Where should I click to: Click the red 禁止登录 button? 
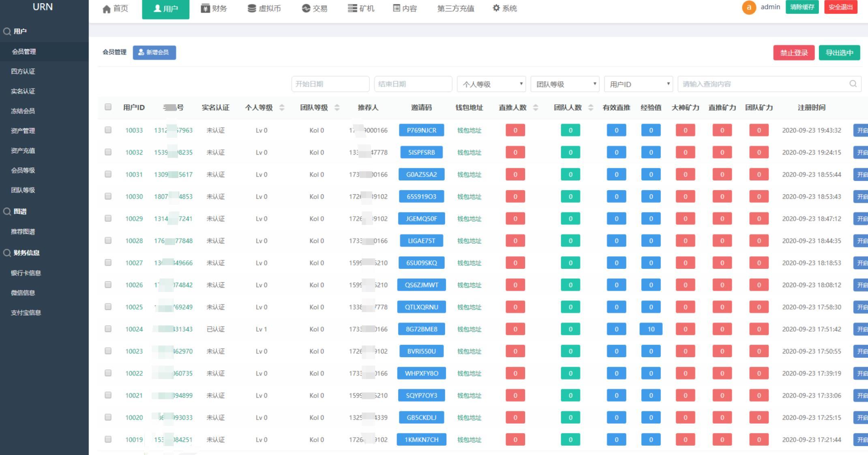pyautogui.click(x=794, y=53)
